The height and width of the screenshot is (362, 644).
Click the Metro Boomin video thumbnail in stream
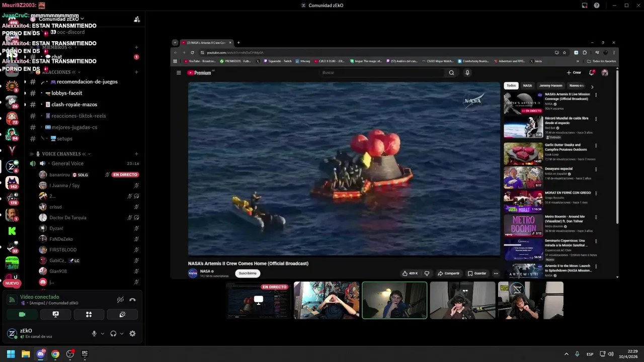pyautogui.click(x=524, y=226)
